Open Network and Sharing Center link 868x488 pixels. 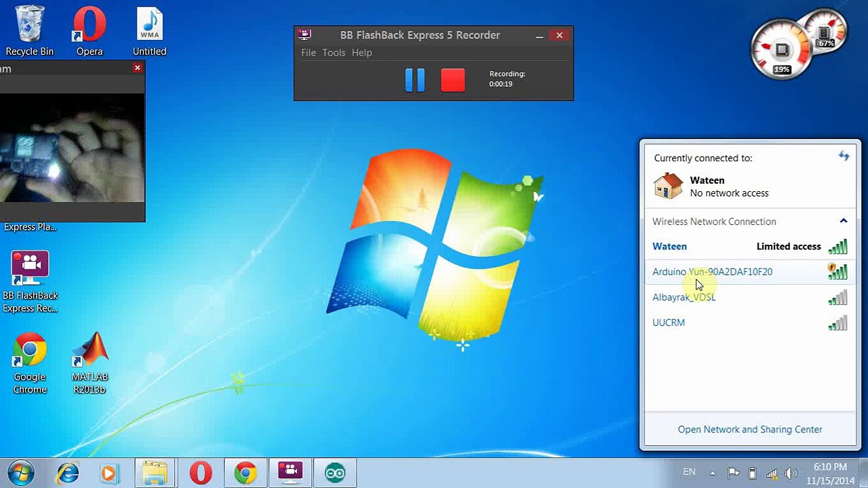coord(750,430)
